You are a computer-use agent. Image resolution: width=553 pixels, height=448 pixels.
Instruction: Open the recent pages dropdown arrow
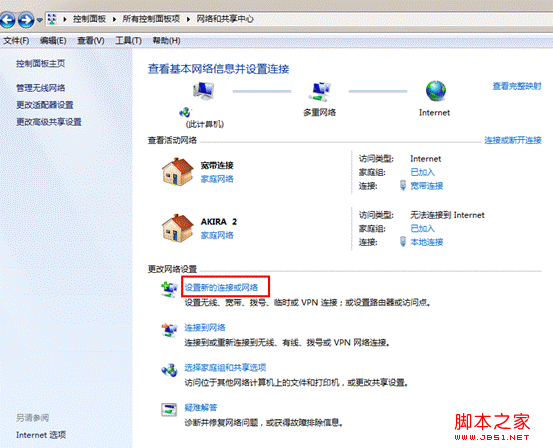point(40,20)
